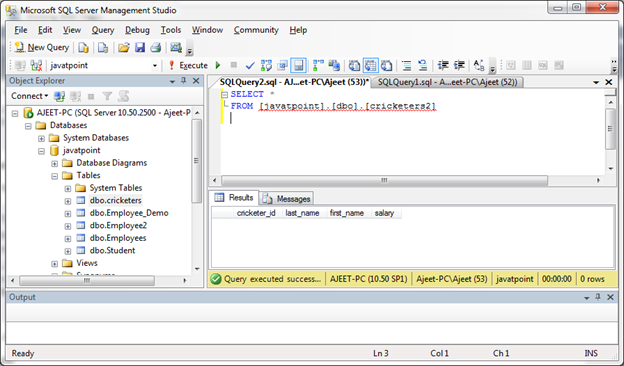Decrease the indent of selected lines
The image size is (624, 366).
pyautogui.click(x=443, y=65)
